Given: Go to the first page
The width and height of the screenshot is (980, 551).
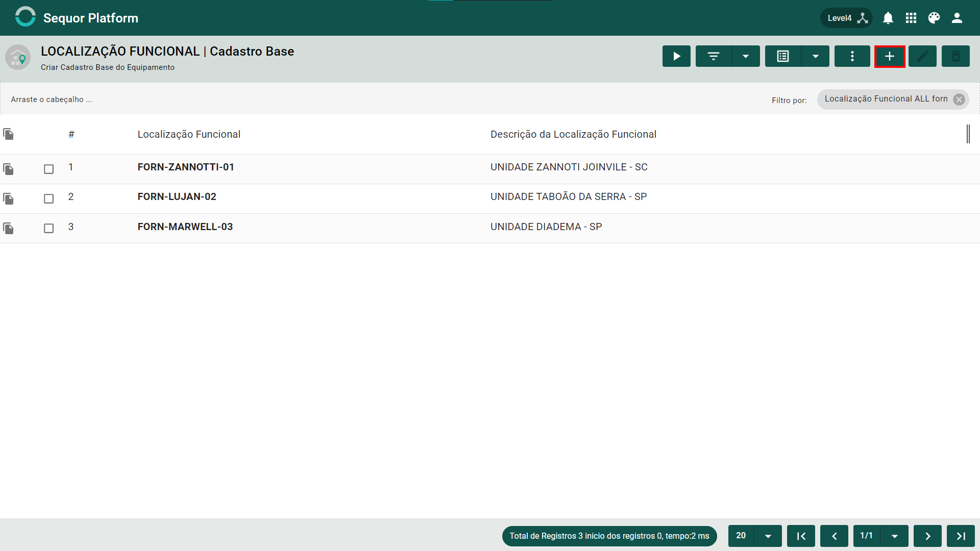Looking at the screenshot, I should point(801,536).
